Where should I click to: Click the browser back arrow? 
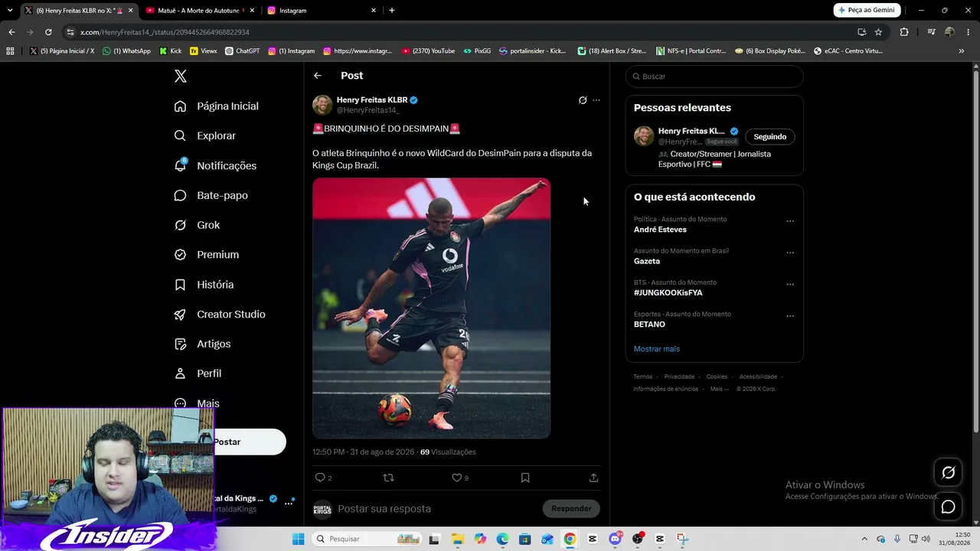pyautogui.click(x=11, y=32)
